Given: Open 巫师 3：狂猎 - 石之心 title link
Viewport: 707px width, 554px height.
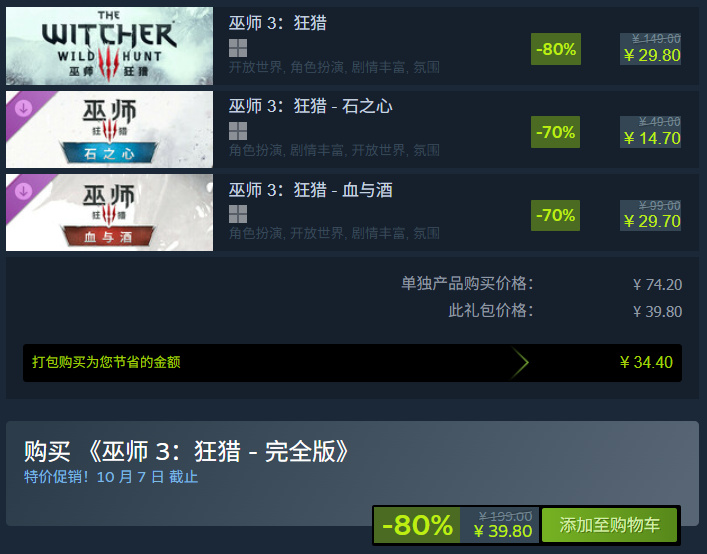Looking at the screenshot, I should tap(311, 106).
